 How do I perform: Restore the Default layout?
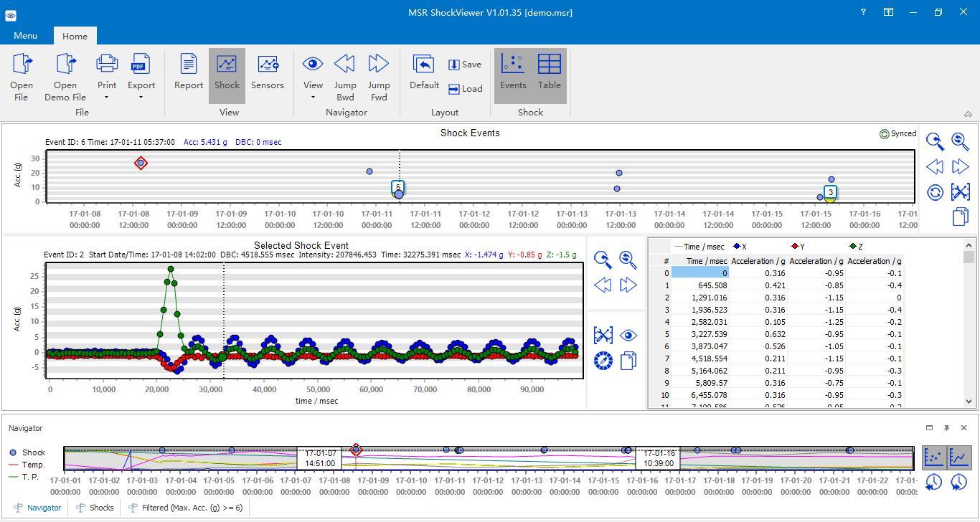424,72
